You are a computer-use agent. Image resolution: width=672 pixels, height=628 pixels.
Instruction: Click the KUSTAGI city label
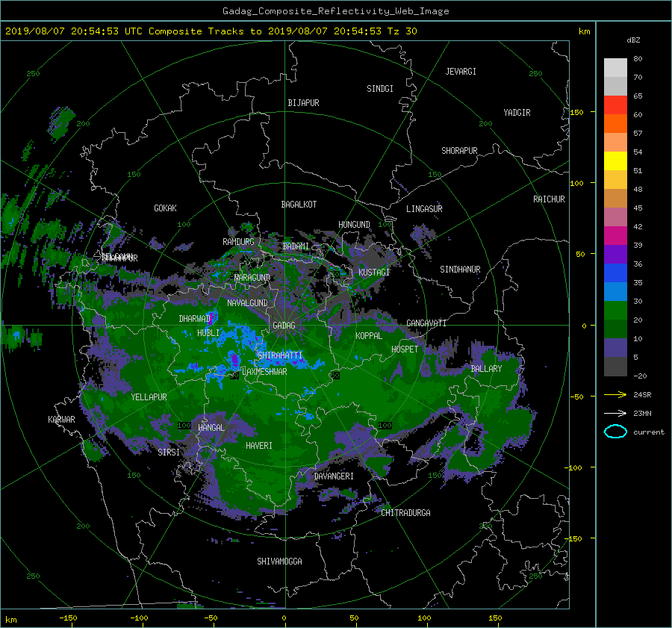click(x=374, y=273)
